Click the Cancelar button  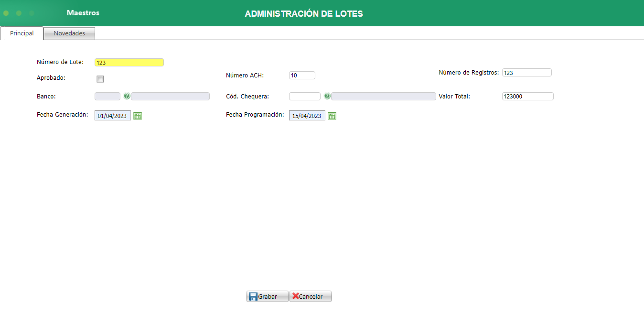(310, 296)
